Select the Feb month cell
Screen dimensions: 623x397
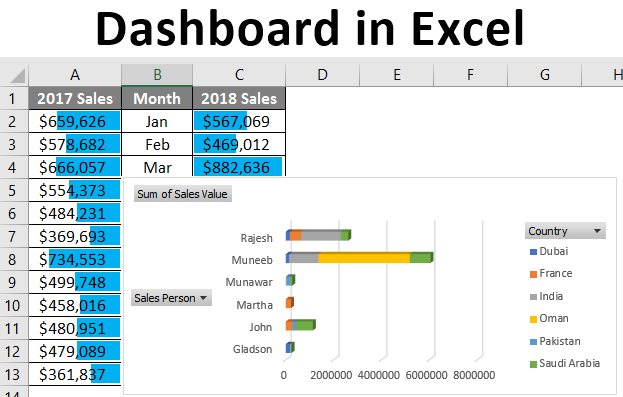[157, 144]
